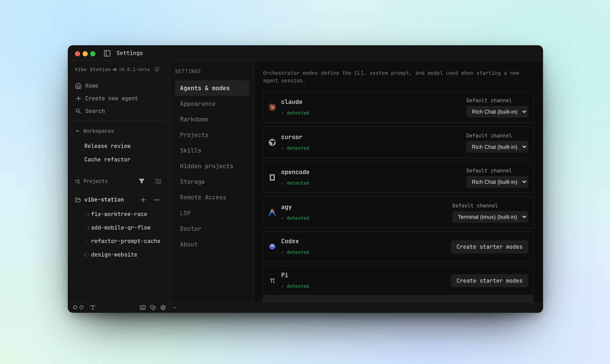
Task: Select the Agents & modes settings tab
Action: pyautogui.click(x=212, y=88)
